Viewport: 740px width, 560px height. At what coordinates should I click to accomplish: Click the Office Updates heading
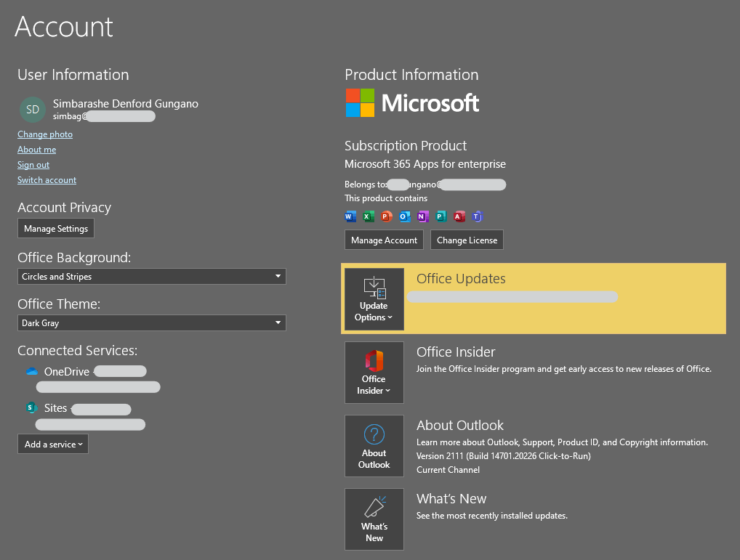[x=461, y=279]
